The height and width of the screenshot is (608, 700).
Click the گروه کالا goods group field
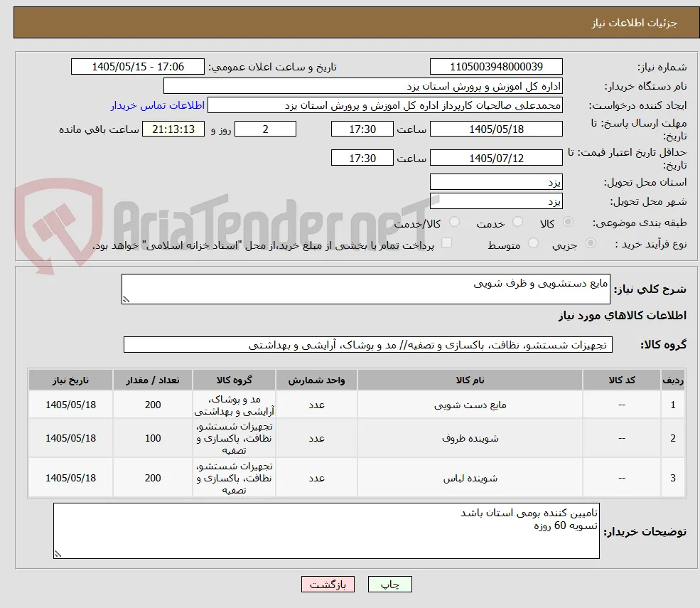click(368, 345)
